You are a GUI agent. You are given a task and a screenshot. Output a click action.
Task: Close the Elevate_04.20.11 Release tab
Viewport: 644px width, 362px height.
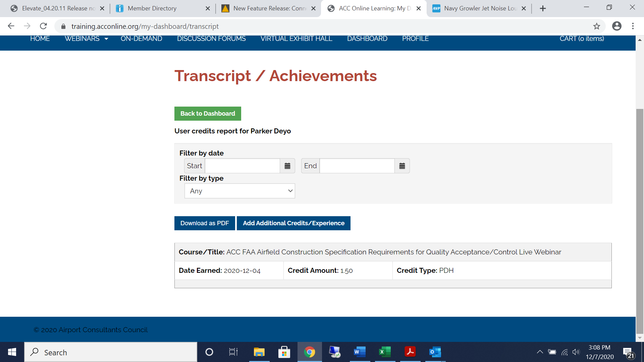[x=102, y=8]
